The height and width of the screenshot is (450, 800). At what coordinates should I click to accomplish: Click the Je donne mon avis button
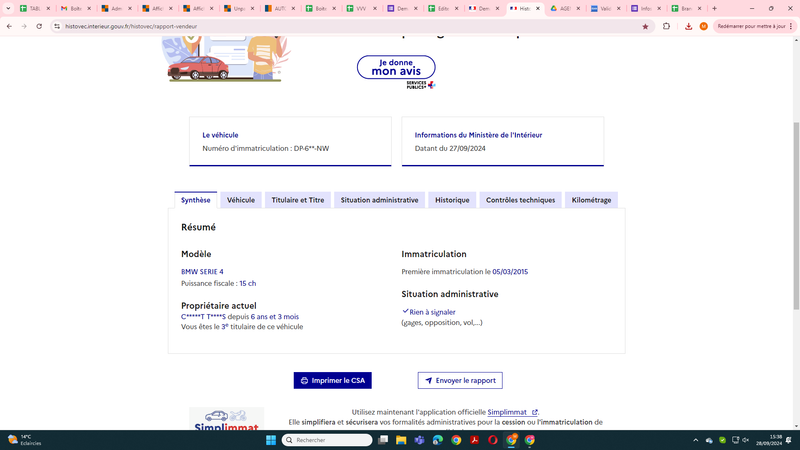tap(396, 67)
